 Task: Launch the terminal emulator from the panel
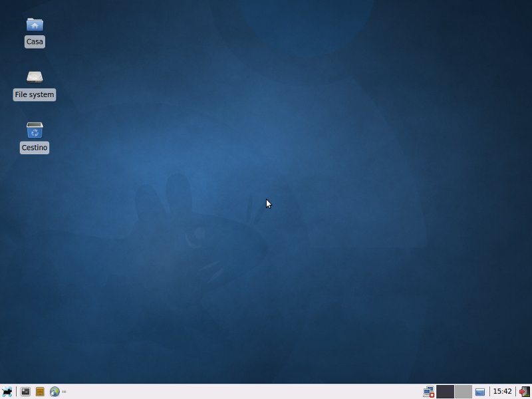[25, 392]
